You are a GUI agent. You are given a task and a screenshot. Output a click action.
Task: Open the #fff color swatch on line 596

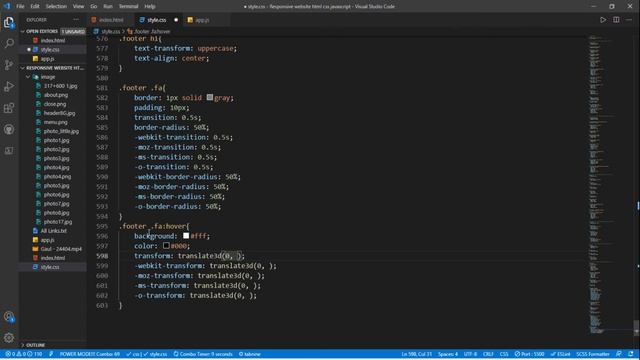[186, 236]
